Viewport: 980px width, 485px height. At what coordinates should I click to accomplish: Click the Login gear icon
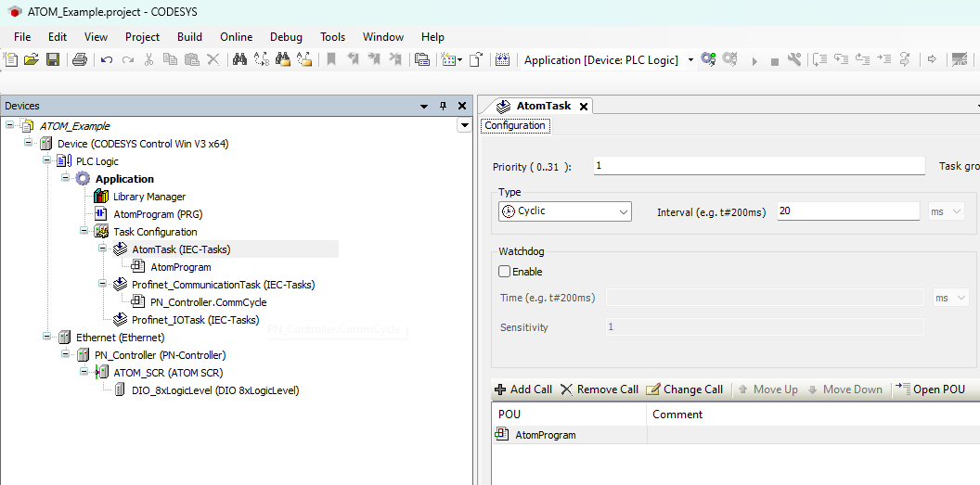pyautogui.click(x=708, y=60)
